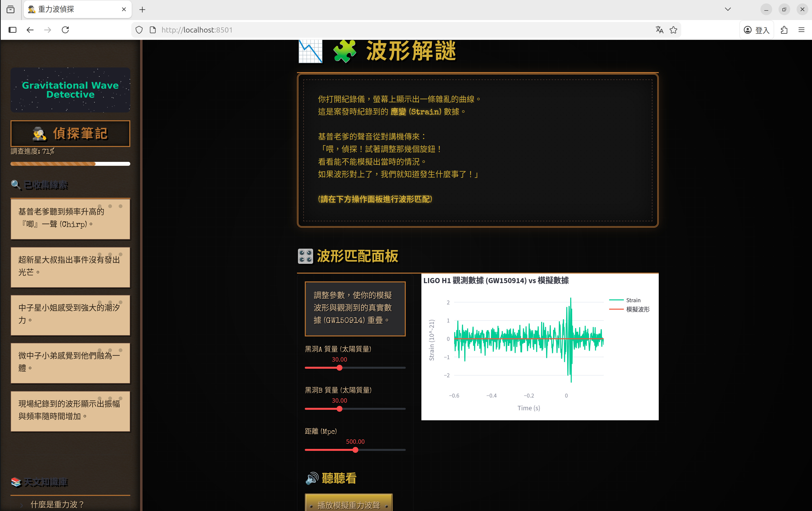812x511 pixels.
Task: Toggle 模擬波形 trace in chart legend
Action: 637,309
